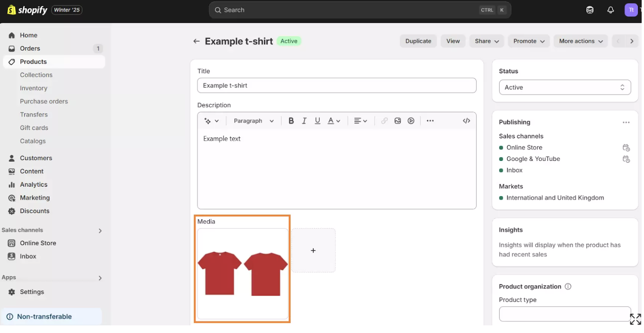Toggle bold formatting
The height and width of the screenshot is (333, 644).
point(291,121)
